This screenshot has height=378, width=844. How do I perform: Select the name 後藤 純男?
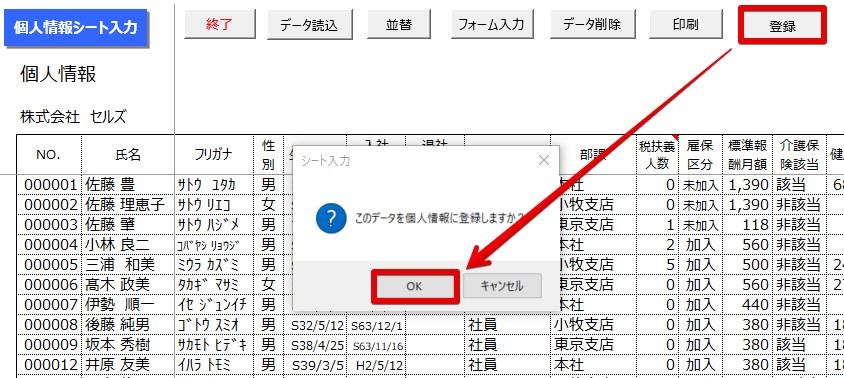coord(128,325)
